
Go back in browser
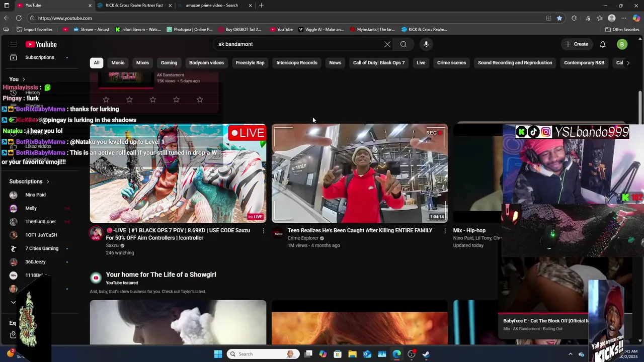tap(7, 18)
